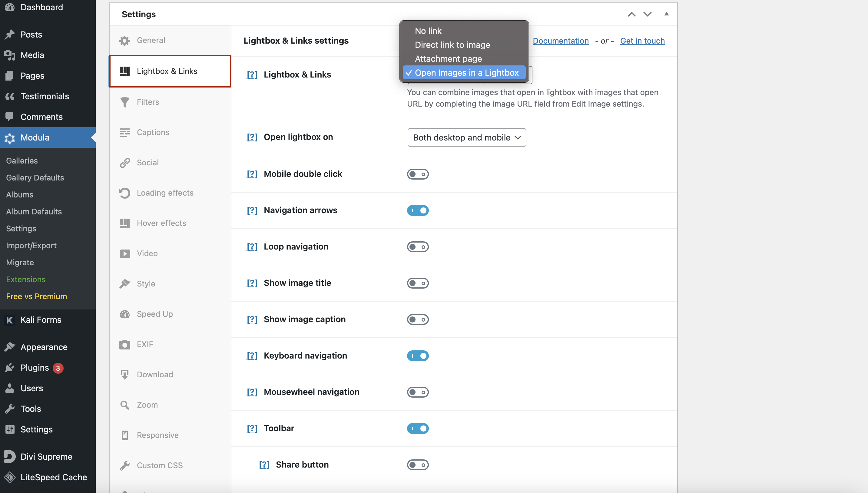The width and height of the screenshot is (868, 493).
Task: Expand the Open lightbox on dropdown
Action: 466,137
